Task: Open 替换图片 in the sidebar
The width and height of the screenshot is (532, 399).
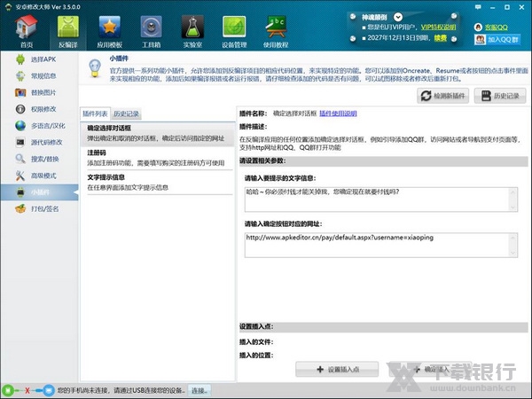Action: (41, 92)
